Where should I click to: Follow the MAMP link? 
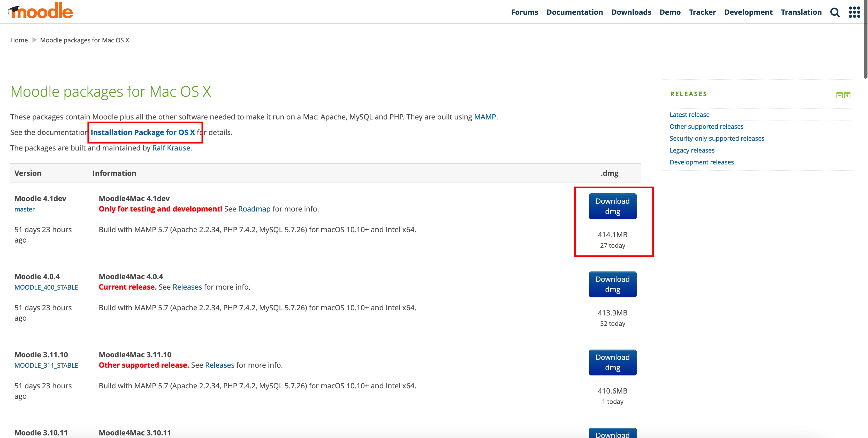click(x=485, y=117)
